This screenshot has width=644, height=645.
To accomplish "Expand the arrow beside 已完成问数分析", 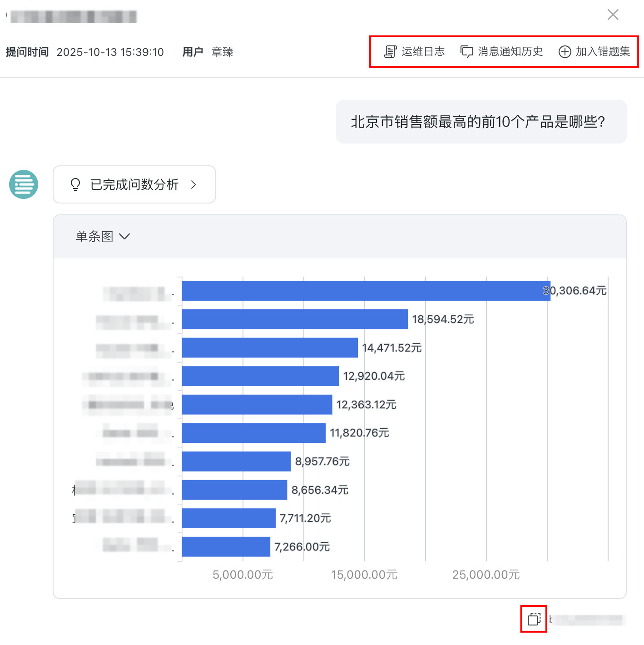I will click(x=194, y=184).
